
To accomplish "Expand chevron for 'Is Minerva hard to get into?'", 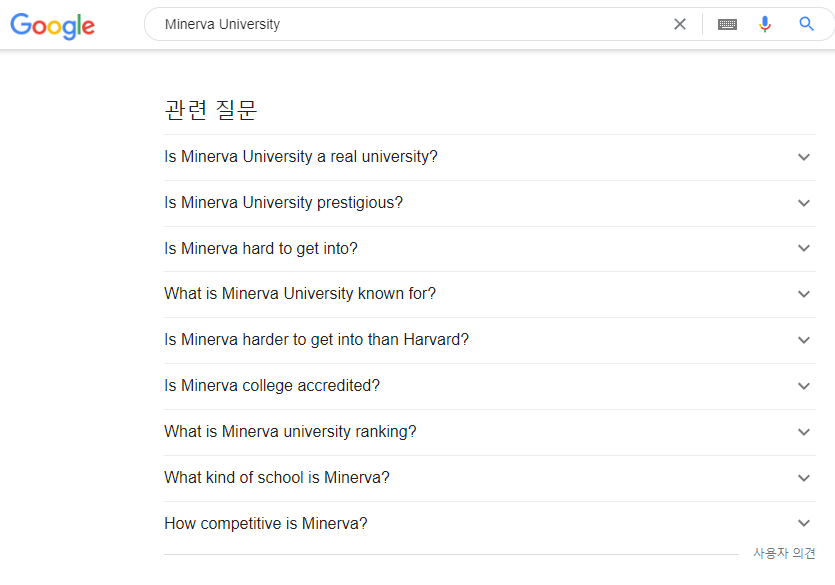I will click(804, 248).
